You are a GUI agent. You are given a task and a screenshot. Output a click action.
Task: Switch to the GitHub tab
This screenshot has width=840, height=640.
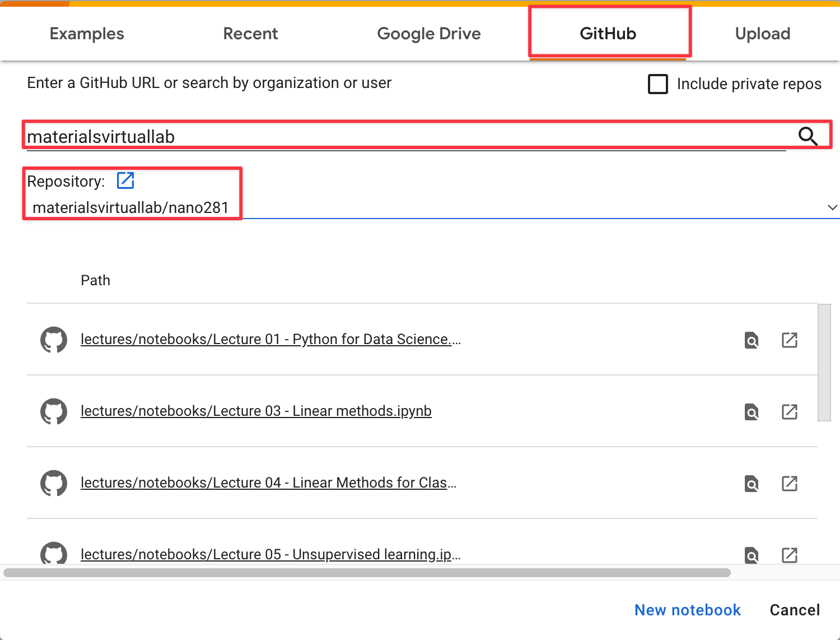pos(608,34)
